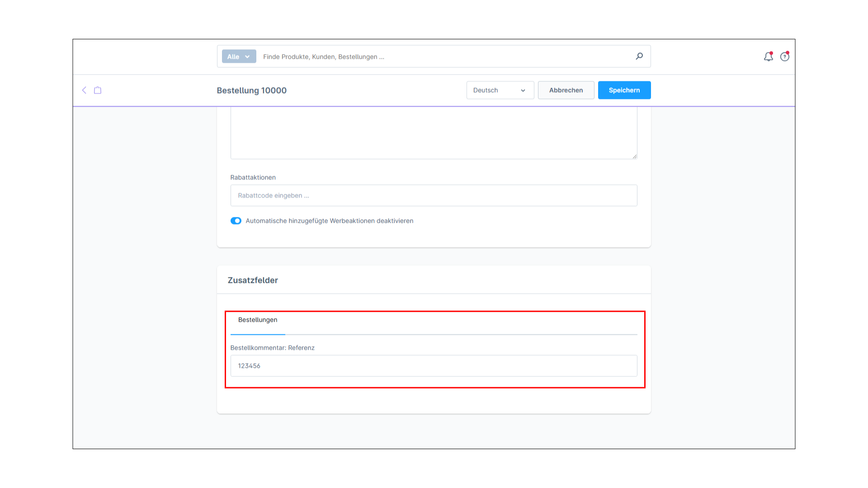Viewport: 868px width, 488px height.
Task: Switch to the 'Bestellungen' tab
Action: [258, 319]
